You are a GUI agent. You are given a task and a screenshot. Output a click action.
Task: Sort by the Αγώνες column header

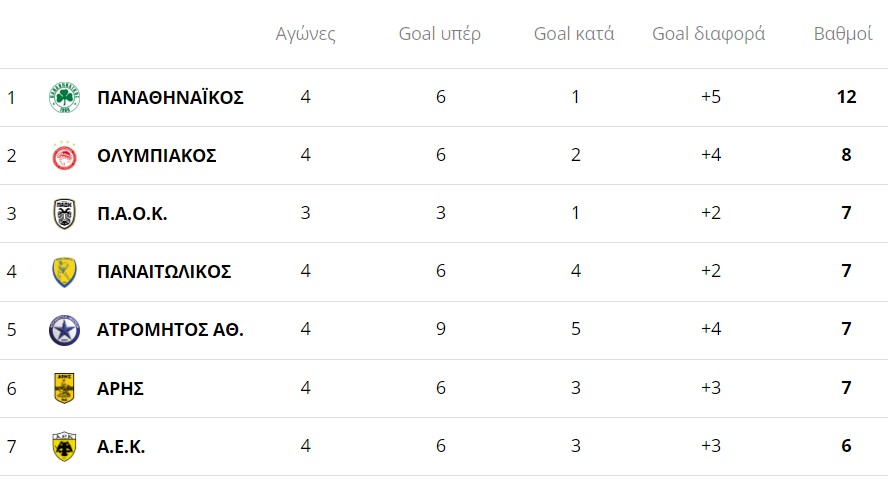tap(305, 34)
